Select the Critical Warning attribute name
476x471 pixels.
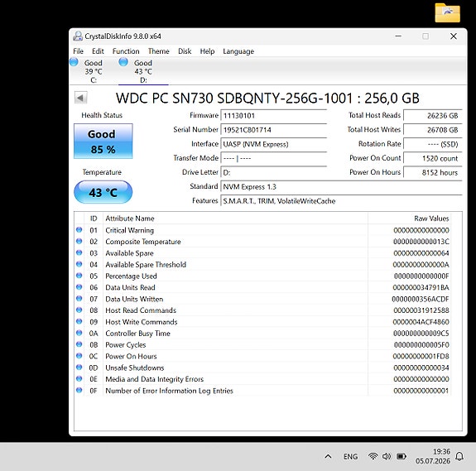130,230
